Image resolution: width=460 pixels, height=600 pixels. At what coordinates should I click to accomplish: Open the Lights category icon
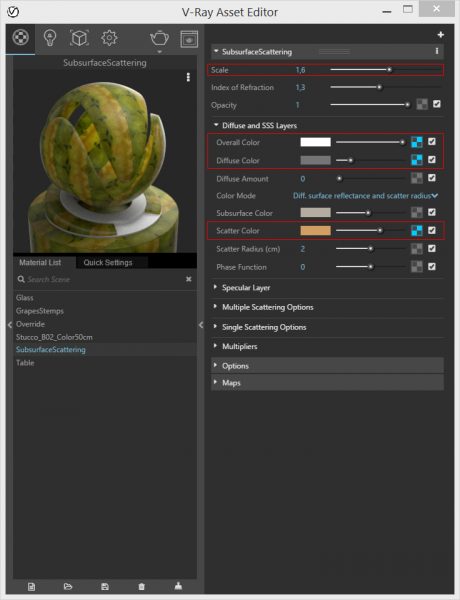pyautogui.click(x=50, y=38)
